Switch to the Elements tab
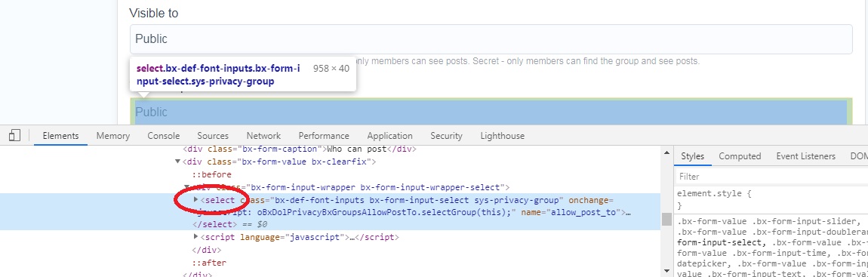868x277 pixels. click(61, 136)
